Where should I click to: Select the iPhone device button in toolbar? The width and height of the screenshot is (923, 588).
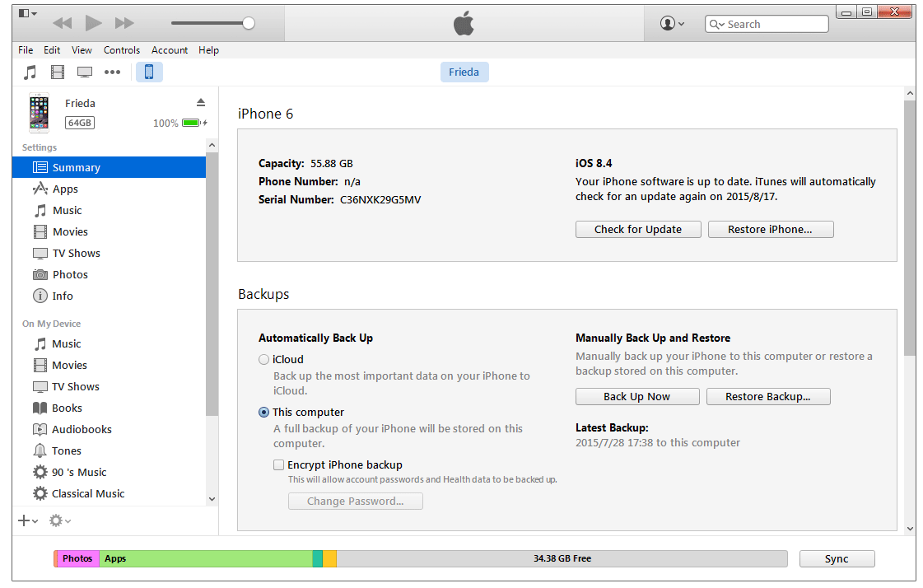point(149,72)
